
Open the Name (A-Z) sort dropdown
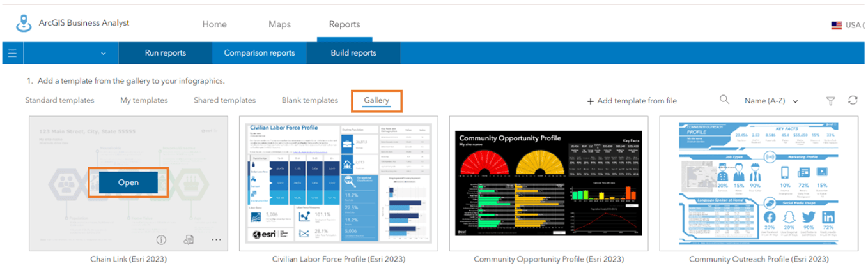(x=771, y=101)
